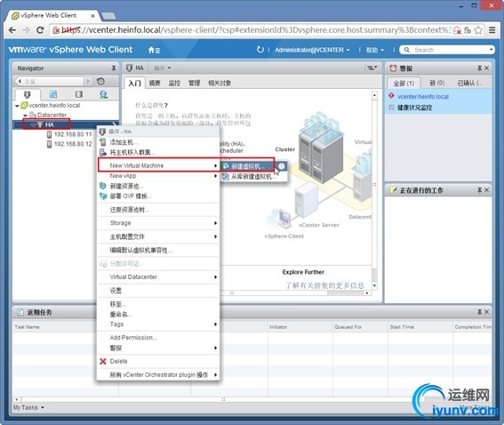Open the 管理 manage tab
Screen dimensions: 504x425
pyautogui.click(x=194, y=83)
